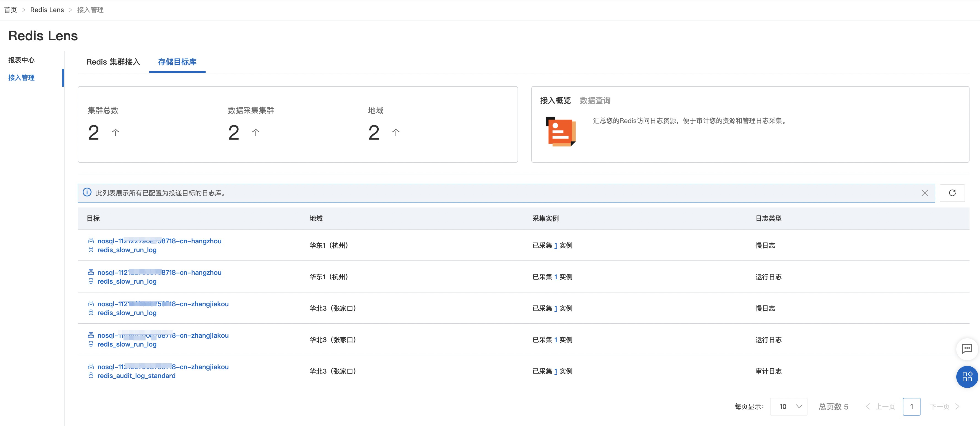The width and height of the screenshot is (980, 426).
Task: Open redis_slow_run_log in zhangjiakou 运行日志 row
Action: tap(127, 344)
